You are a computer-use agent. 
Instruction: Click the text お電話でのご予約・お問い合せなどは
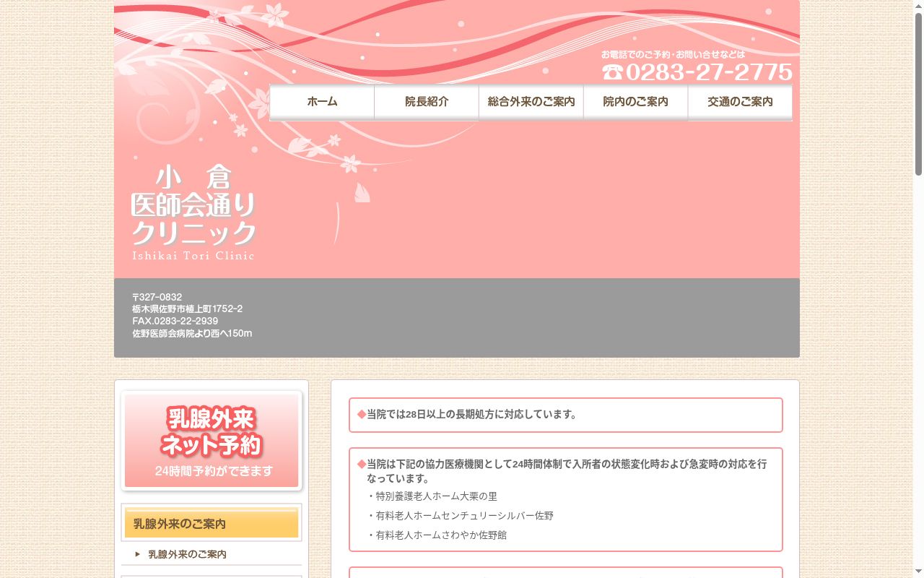(673, 54)
